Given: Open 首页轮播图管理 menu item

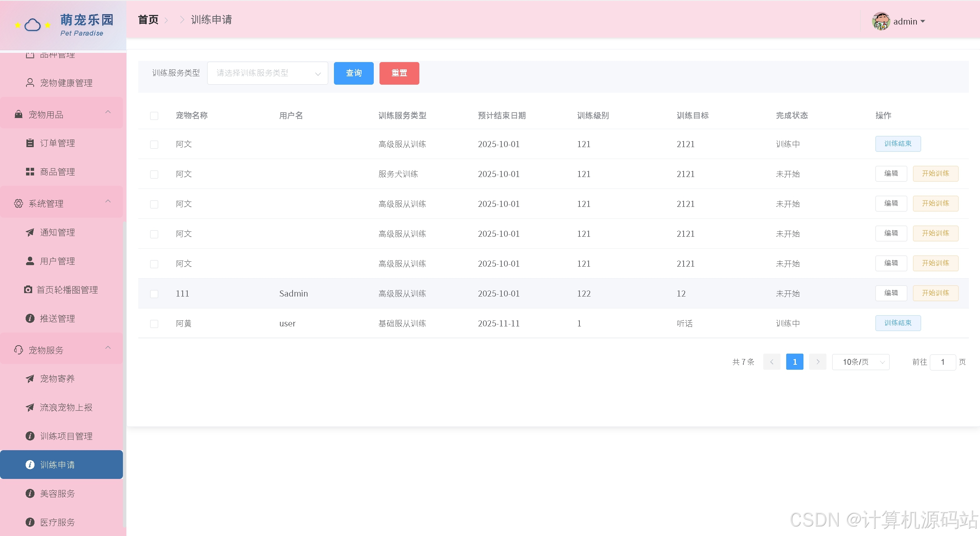Looking at the screenshot, I should click(x=61, y=290).
